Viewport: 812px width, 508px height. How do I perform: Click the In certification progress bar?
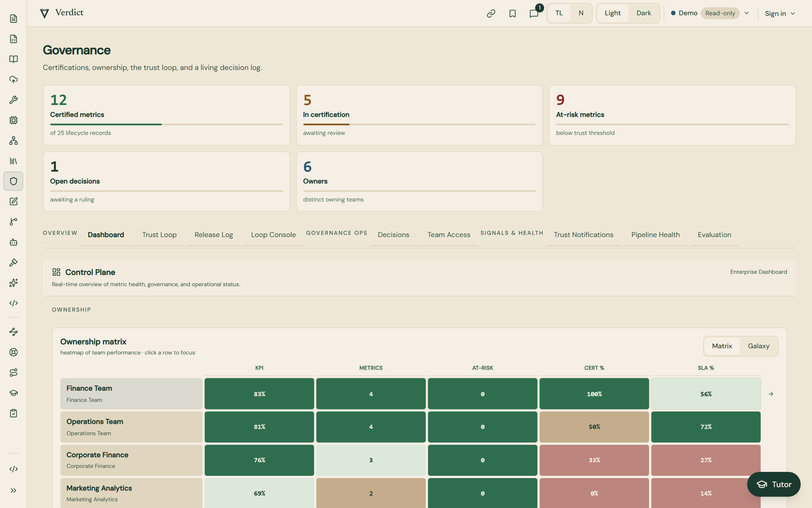pos(419,124)
